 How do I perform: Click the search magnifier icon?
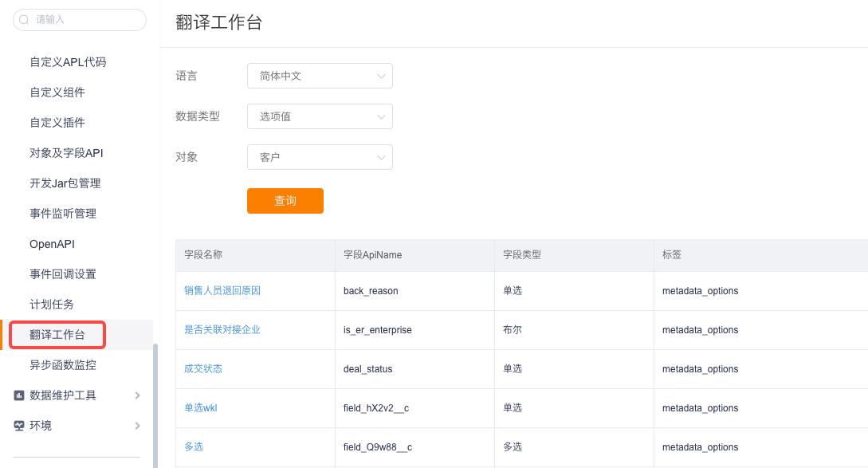click(x=24, y=20)
